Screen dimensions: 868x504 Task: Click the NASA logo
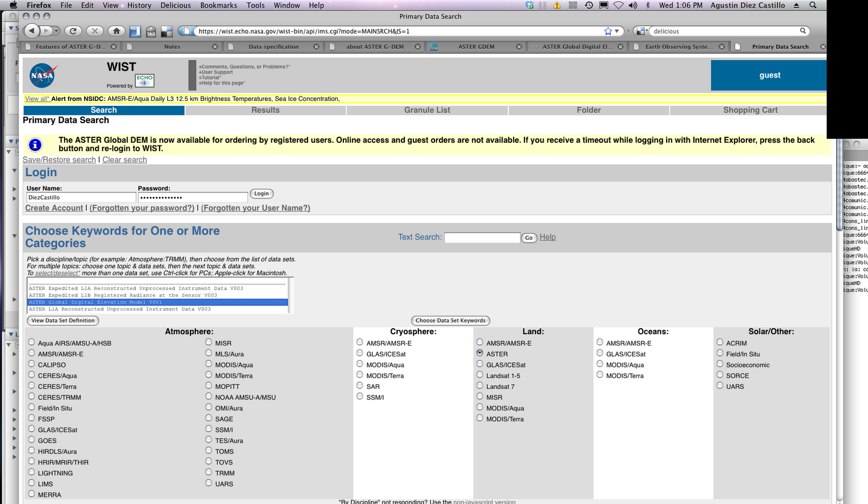coord(43,75)
